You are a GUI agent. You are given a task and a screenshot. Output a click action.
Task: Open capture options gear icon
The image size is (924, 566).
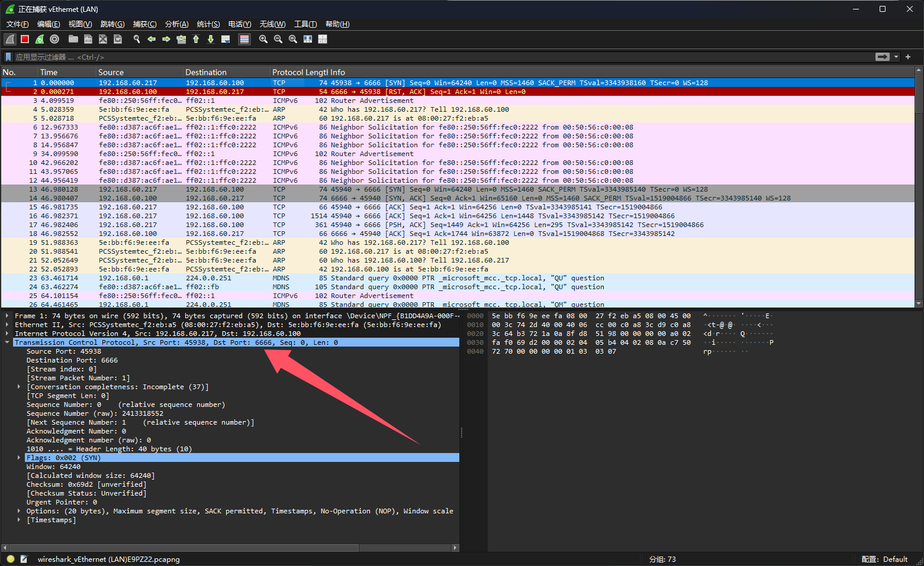(54, 39)
